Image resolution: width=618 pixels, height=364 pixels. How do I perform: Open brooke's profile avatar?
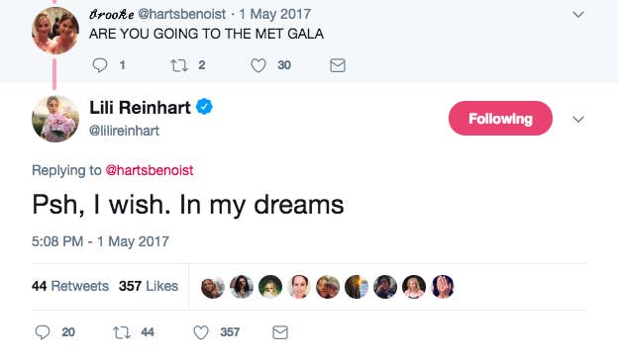tap(55, 30)
